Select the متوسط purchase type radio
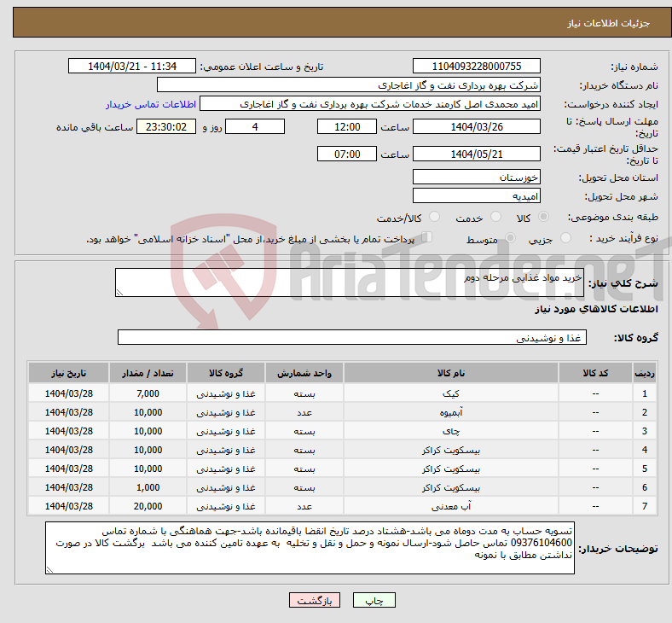This screenshot has height=623, width=672. [510, 238]
